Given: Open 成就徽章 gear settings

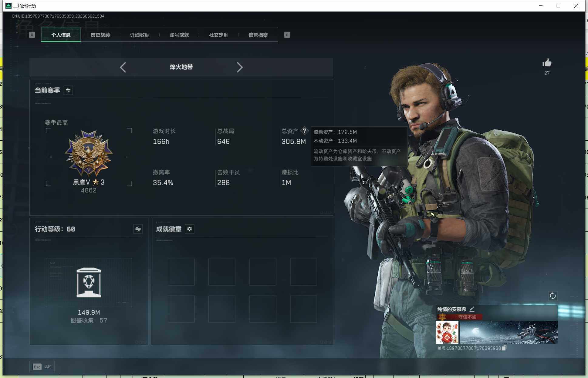Looking at the screenshot, I should tap(190, 229).
